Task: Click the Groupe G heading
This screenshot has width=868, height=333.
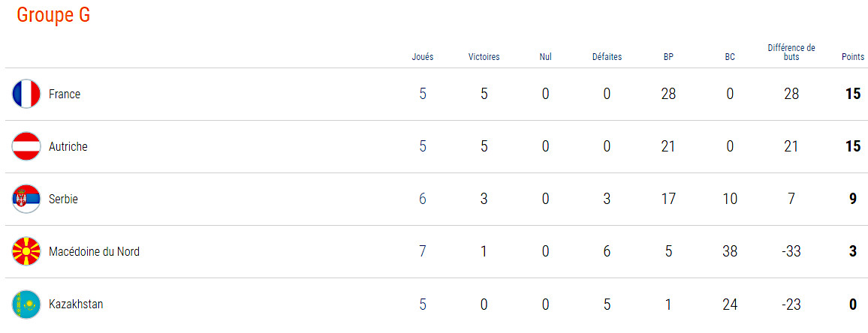Action: tap(53, 16)
